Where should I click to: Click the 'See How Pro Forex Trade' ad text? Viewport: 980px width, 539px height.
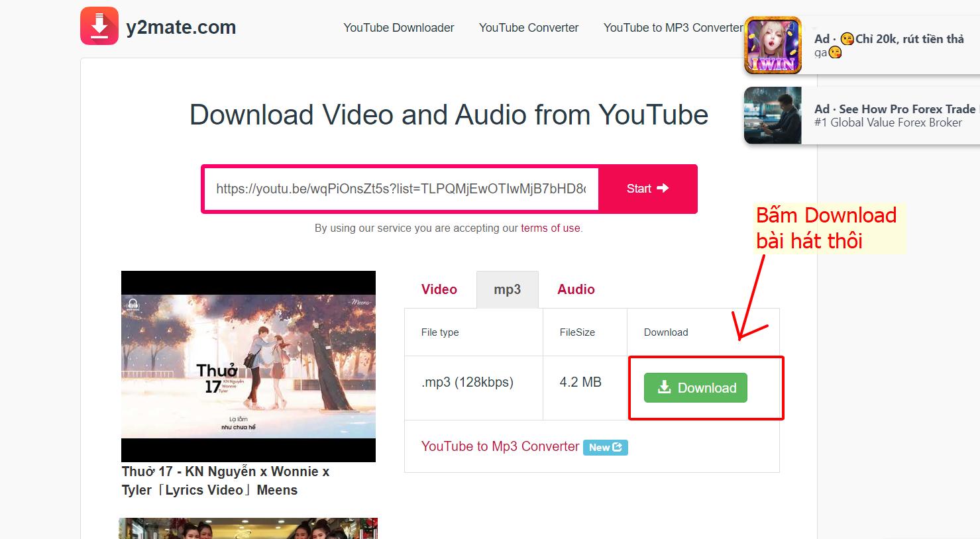895,109
